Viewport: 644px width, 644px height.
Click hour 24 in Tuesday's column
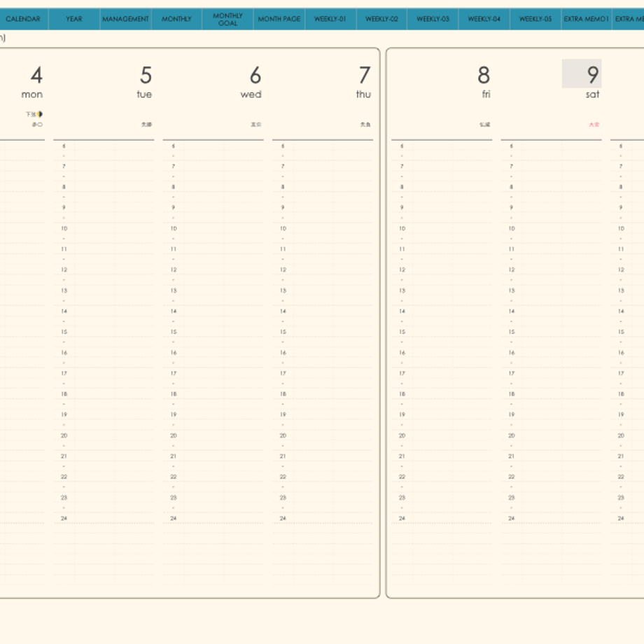coord(64,518)
